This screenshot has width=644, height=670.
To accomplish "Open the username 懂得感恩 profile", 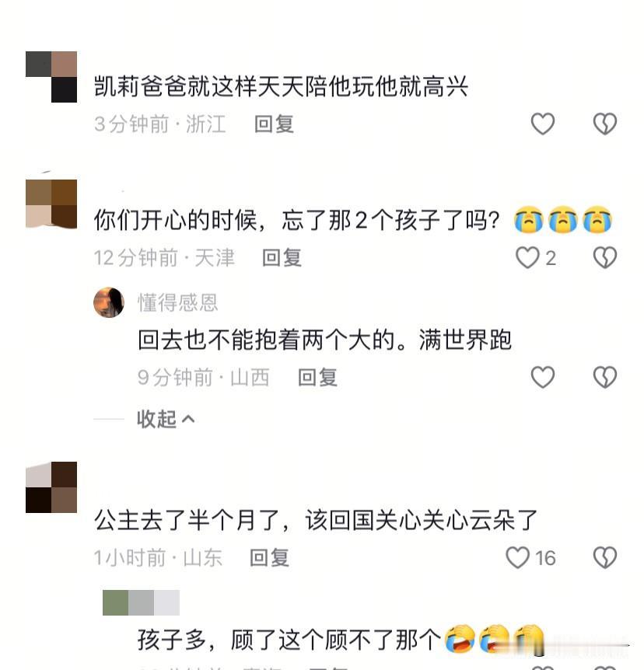I will pyautogui.click(x=178, y=303).
